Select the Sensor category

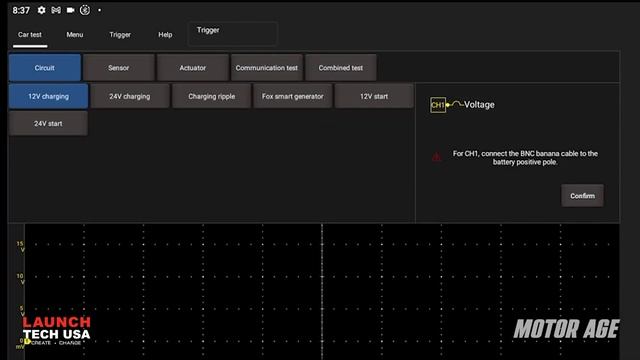click(x=119, y=68)
